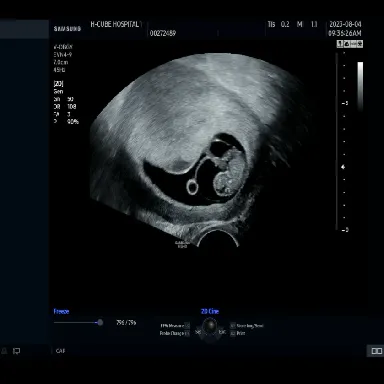Viewport: 384px width, 384px height.
Task: Click the TIs 0.2 readout
Action: [278, 24]
